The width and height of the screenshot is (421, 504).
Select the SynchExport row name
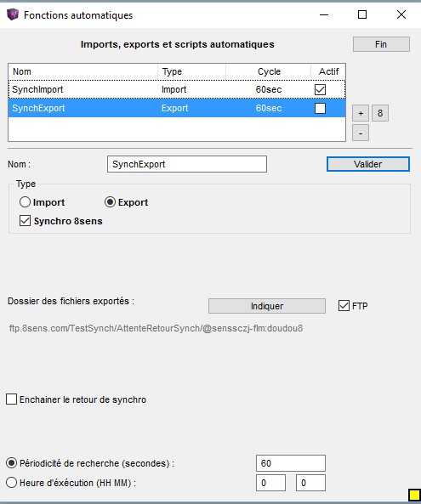pyautogui.click(x=38, y=108)
